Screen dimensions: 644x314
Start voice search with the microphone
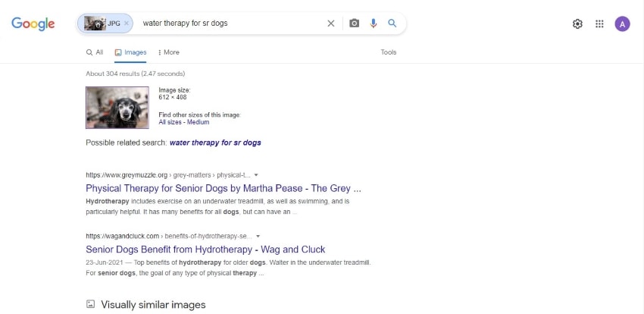(374, 24)
